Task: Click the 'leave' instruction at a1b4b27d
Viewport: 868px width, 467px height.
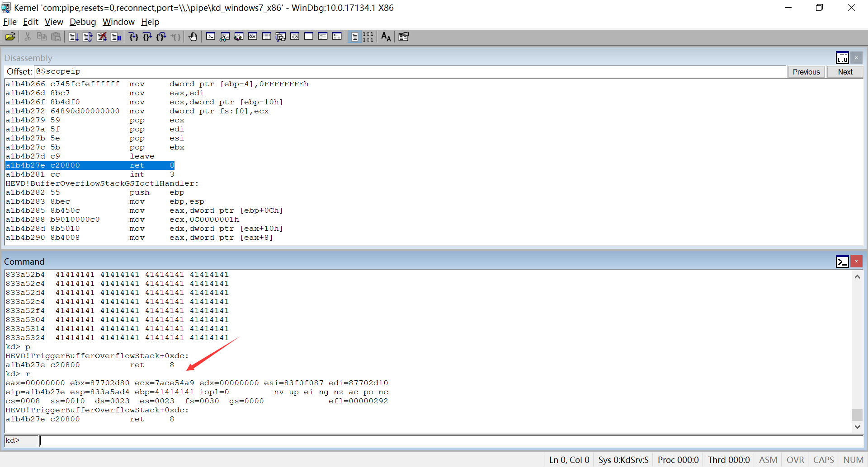Action: click(80, 156)
